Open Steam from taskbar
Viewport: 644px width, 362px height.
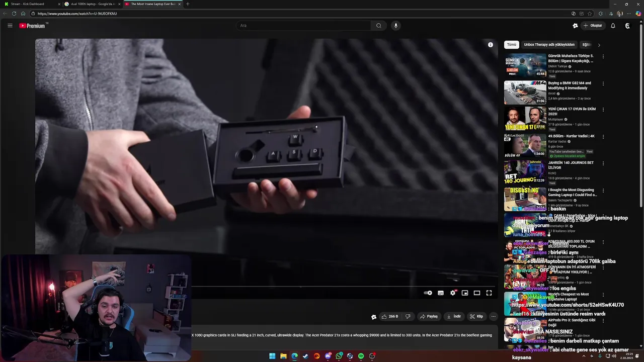[305, 356]
